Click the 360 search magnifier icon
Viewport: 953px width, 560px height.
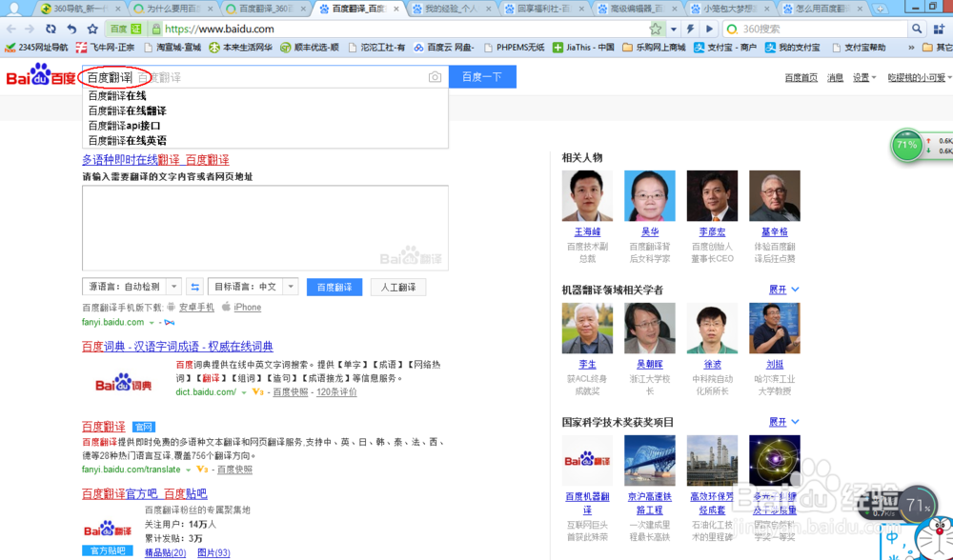point(917,29)
